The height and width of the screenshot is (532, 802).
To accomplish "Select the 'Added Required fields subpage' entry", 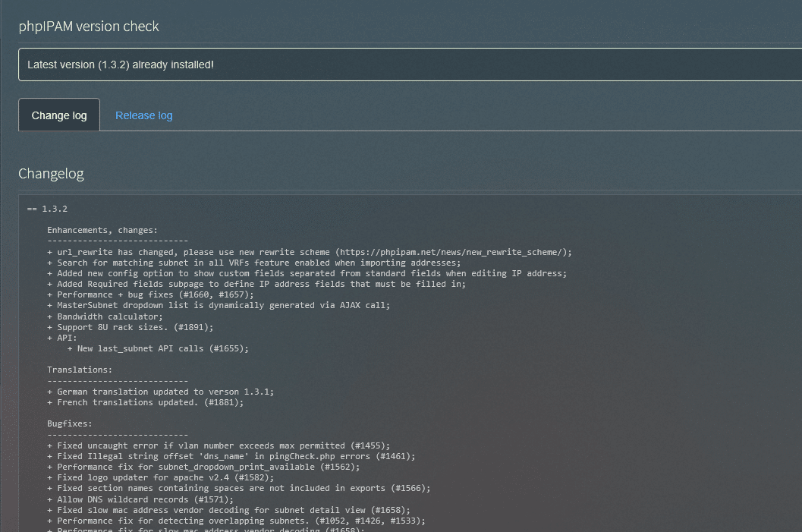I will (x=256, y=284).
